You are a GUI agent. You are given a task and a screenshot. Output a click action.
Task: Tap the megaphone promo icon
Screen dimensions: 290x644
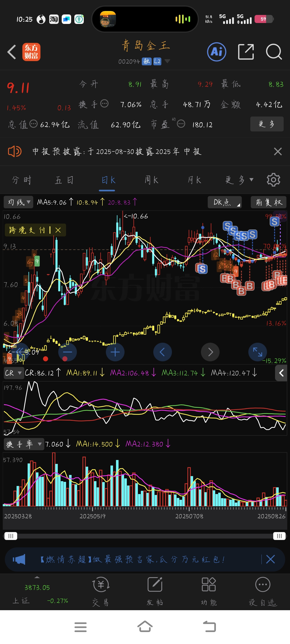click(19, 559)
